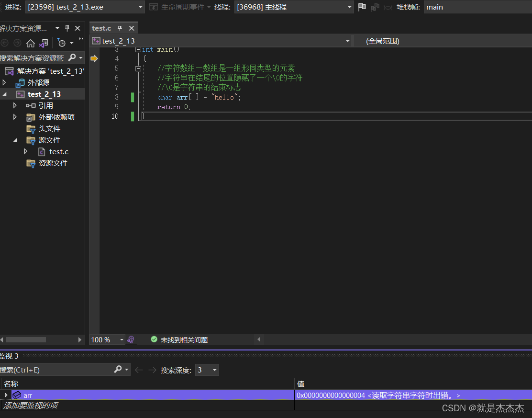
Task: Select the arr watch row name
Action: coord(28,395)
